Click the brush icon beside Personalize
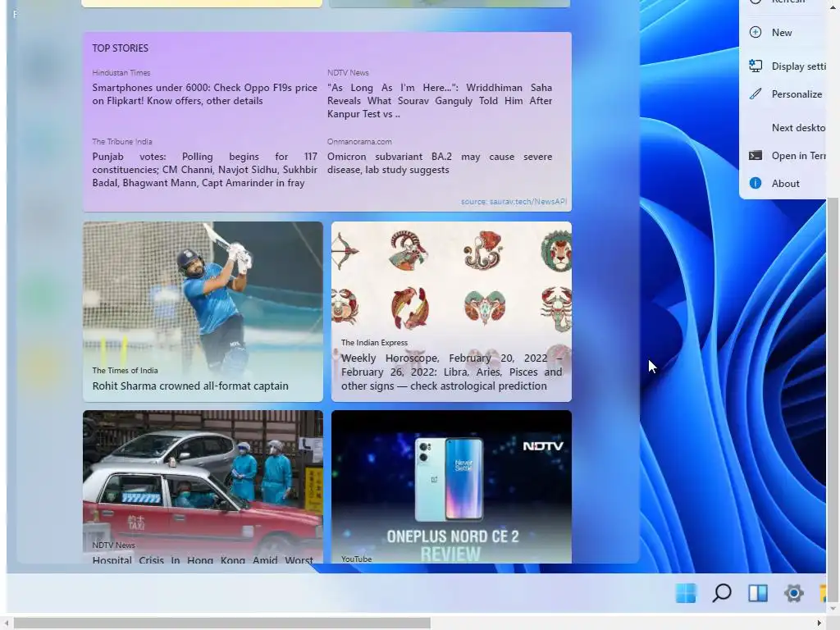 756,94
